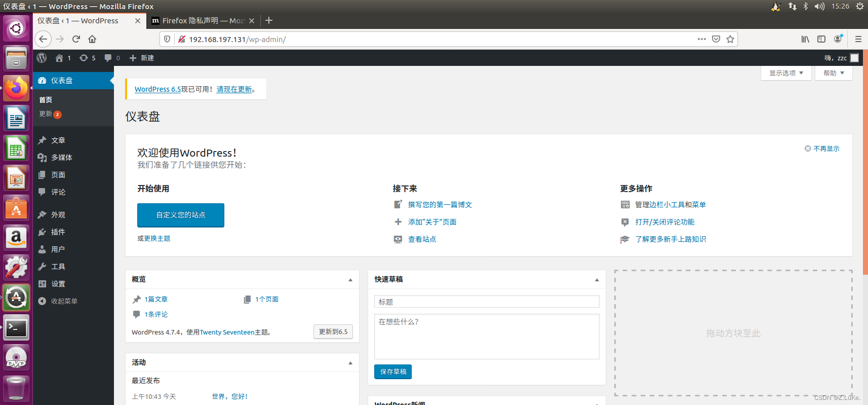
Task: Open the 设置 settings menu
Action: click(x=58, y=284)
